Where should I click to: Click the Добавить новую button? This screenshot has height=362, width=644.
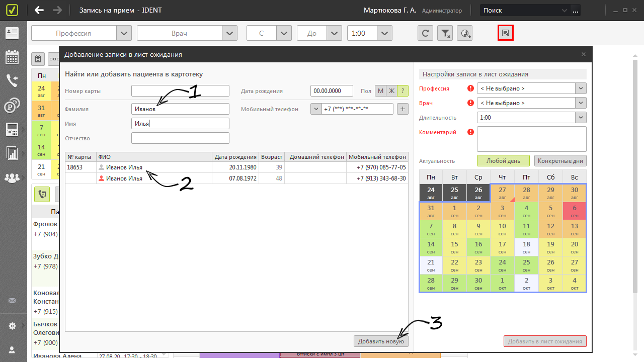point(381,341)
